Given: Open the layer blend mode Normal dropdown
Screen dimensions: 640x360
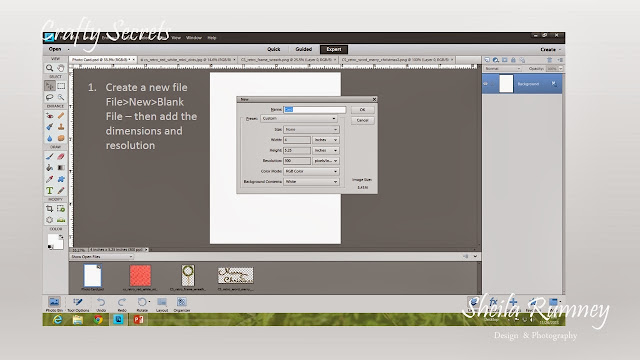Looking at the screenshot, I should pos(502,69).
